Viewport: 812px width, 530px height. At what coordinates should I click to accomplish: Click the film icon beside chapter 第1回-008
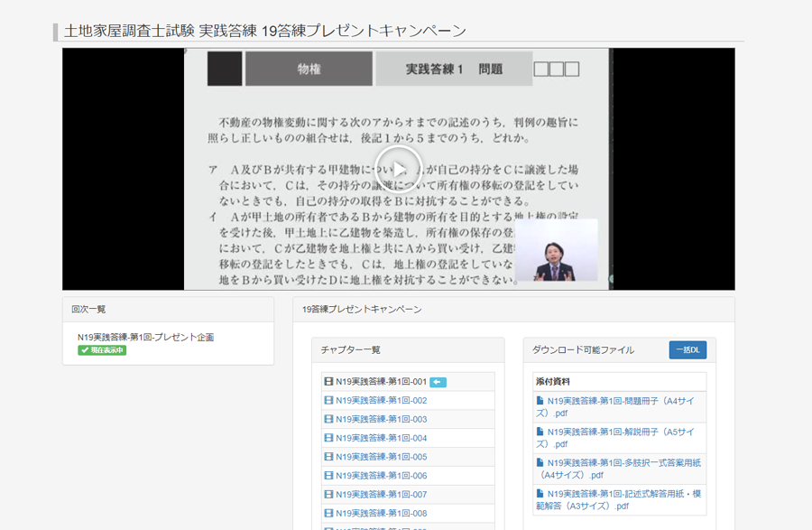tap(329, 514)
